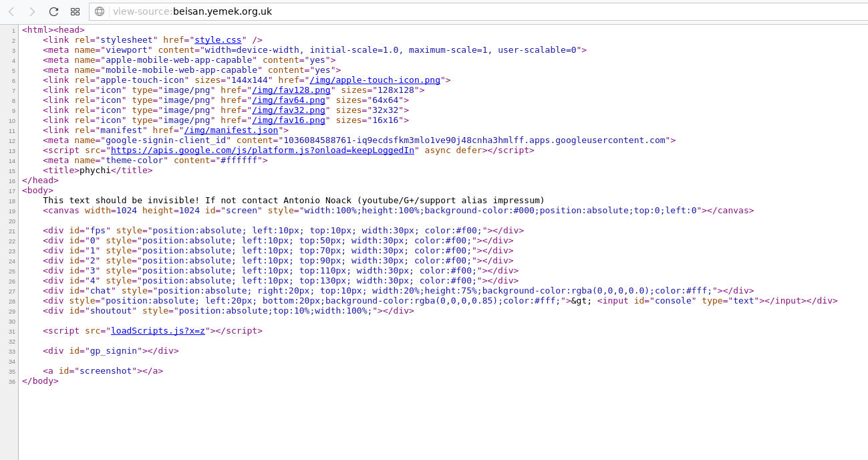Image resolution: width=868 pixels, height=460 pixels.
Task: Click the "manifest" rel value
Action: click(x=122, y=130)
